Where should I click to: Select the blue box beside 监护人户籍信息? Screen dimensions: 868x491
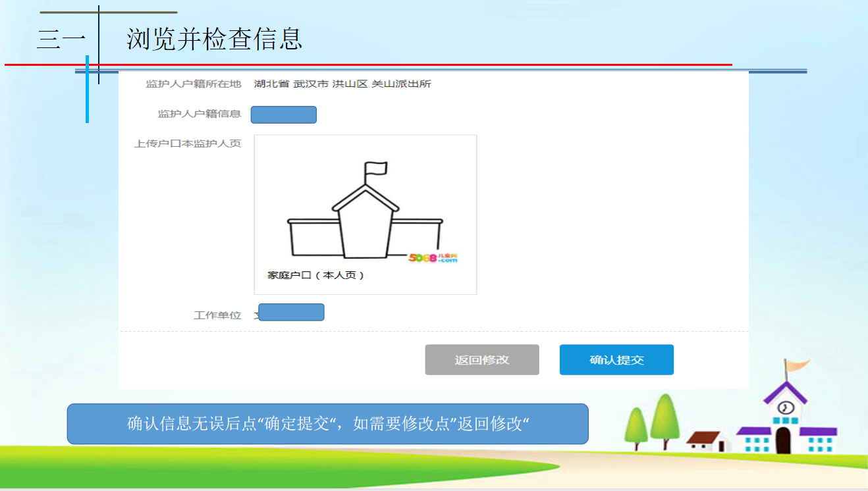(x=284, y=115)
